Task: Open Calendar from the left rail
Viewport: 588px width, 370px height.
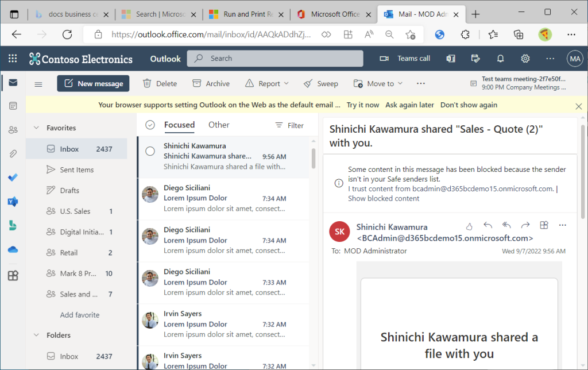Action: coord(13,106)
